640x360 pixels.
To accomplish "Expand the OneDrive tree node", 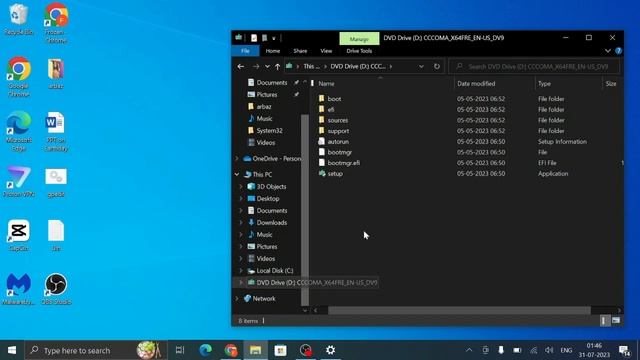I will coord(237,158).
